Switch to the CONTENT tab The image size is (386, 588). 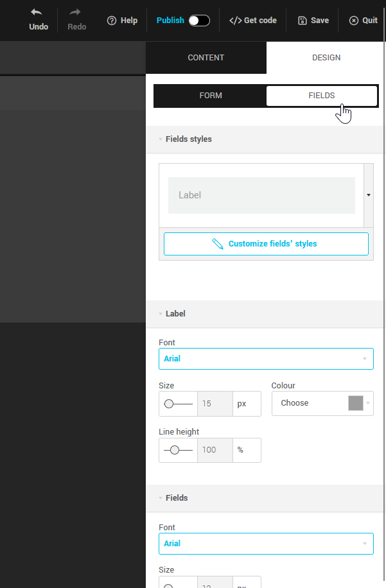click(206, 58)
